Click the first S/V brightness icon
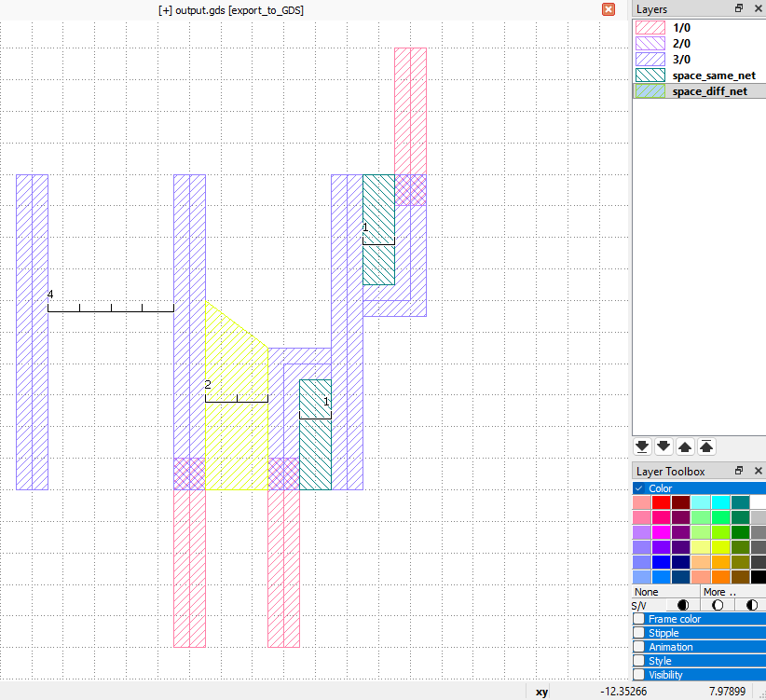 point(683,605)
